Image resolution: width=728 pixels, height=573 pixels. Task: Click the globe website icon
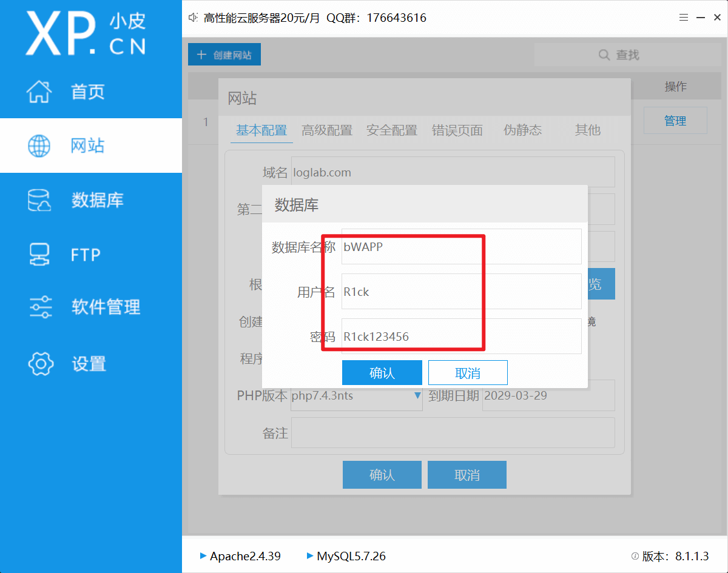click(x=39, y=146)
